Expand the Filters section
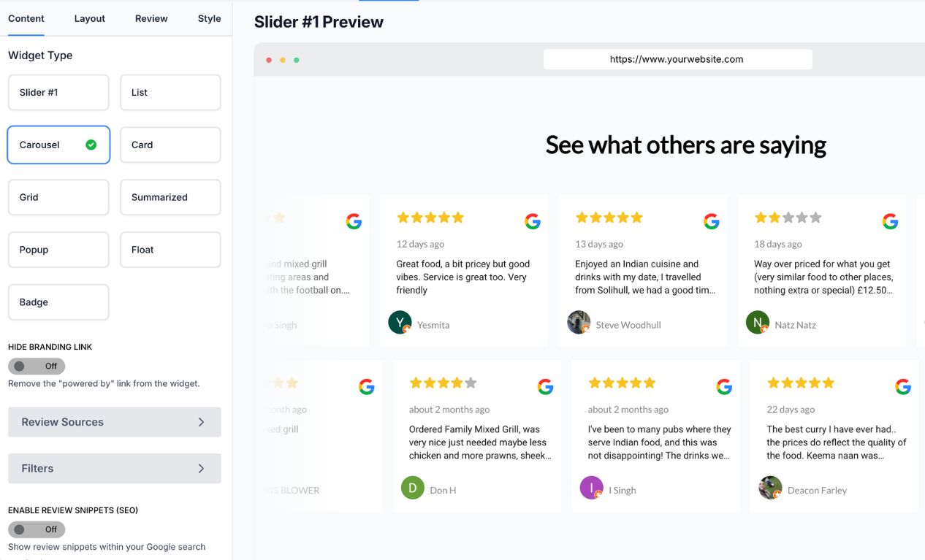This screenshot has width=925, height=560. tap(114, 469)
